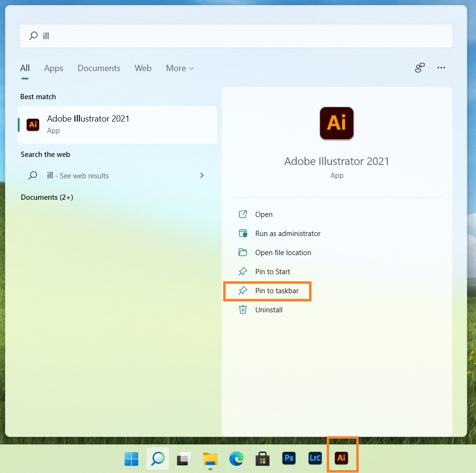Viewport: 476px width, 473px height.
Task: Click the Search icon in the taskbar
Action: 158,458
